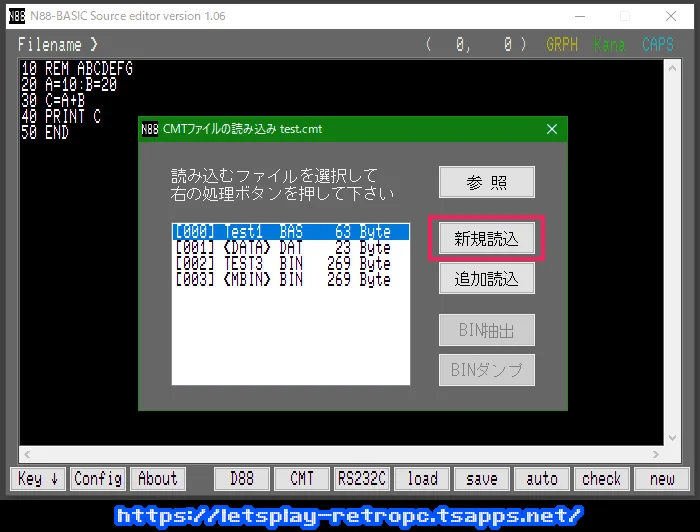Click the 参照 browse button
The width and height of the screenshot is (700, 532).
point(487,182)
